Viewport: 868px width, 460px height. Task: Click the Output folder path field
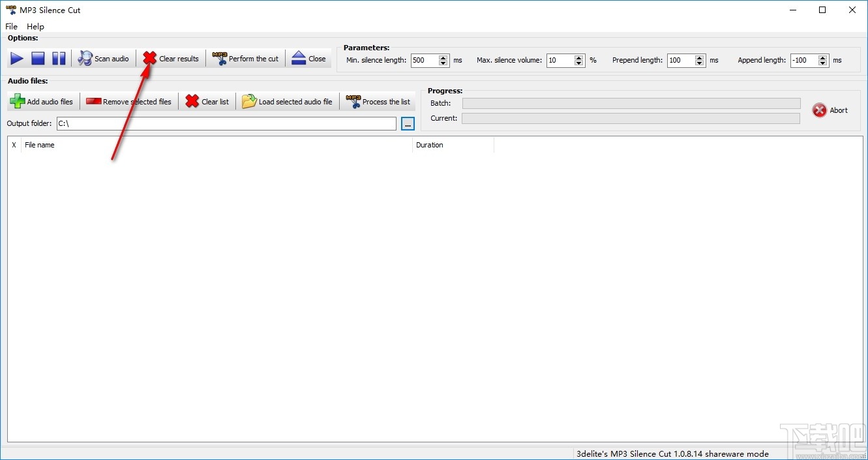(x=226, y=123)
